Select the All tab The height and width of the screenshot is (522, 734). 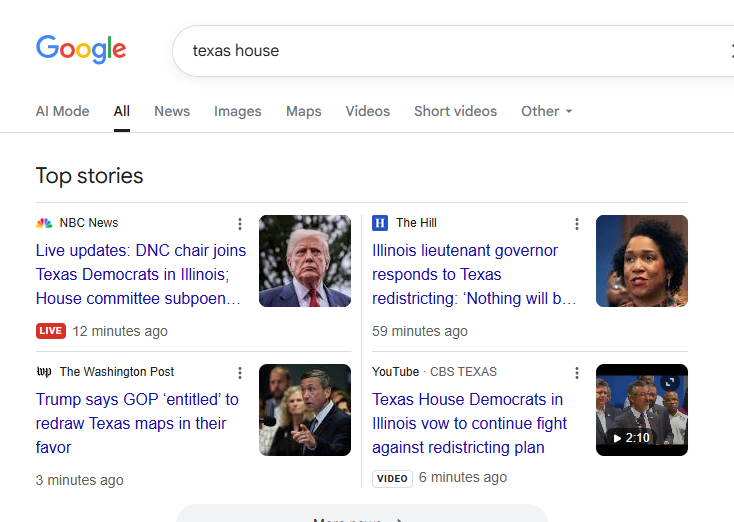click(x=122, y=111)
